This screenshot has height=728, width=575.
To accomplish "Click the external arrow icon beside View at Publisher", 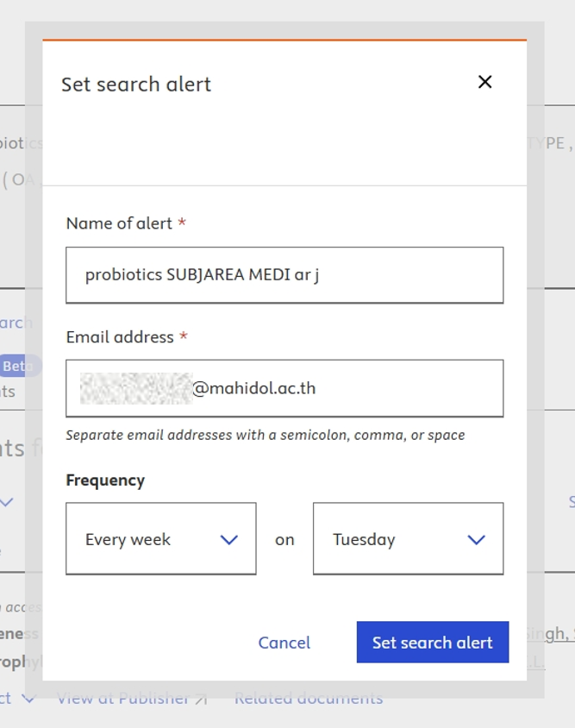I will (201, 700).
